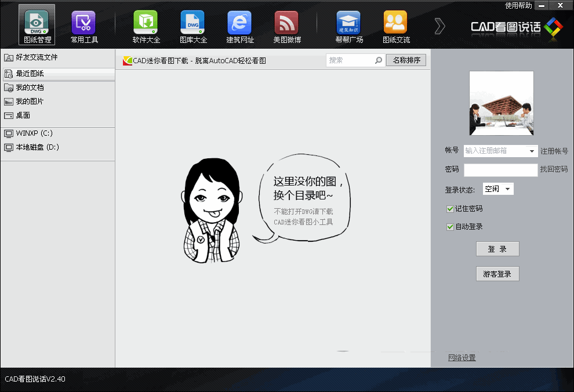Toggle the 记住密码 checkbox

450,209
